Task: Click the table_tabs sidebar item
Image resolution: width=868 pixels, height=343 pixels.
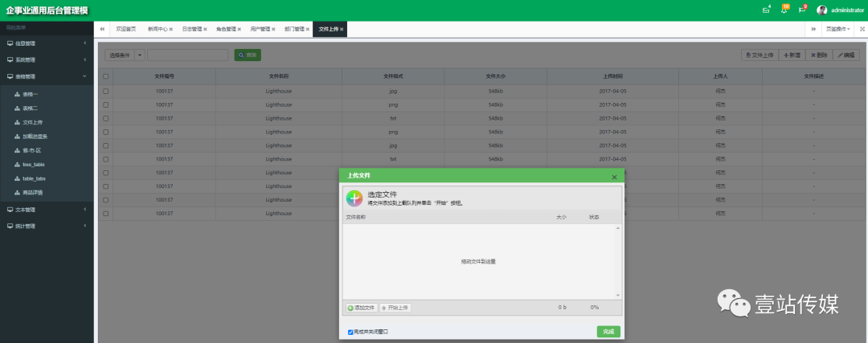Action: [x=34, y=178]
